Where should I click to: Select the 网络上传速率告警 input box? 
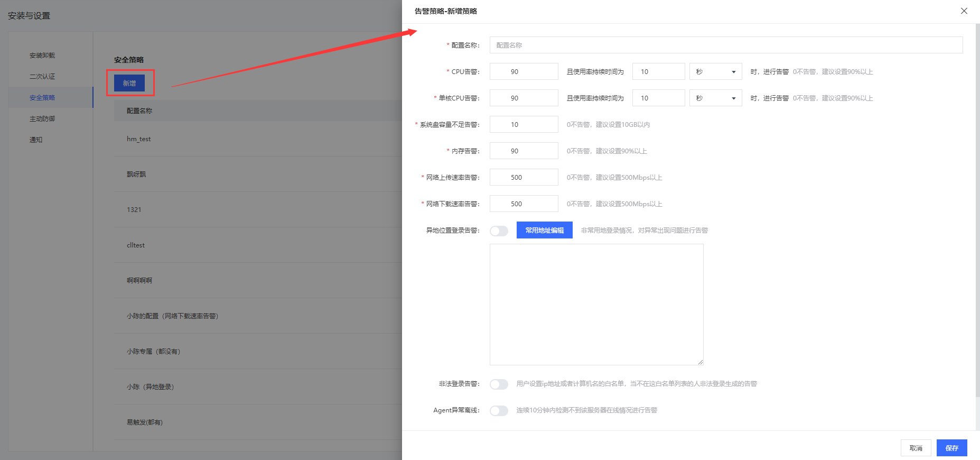524,178
